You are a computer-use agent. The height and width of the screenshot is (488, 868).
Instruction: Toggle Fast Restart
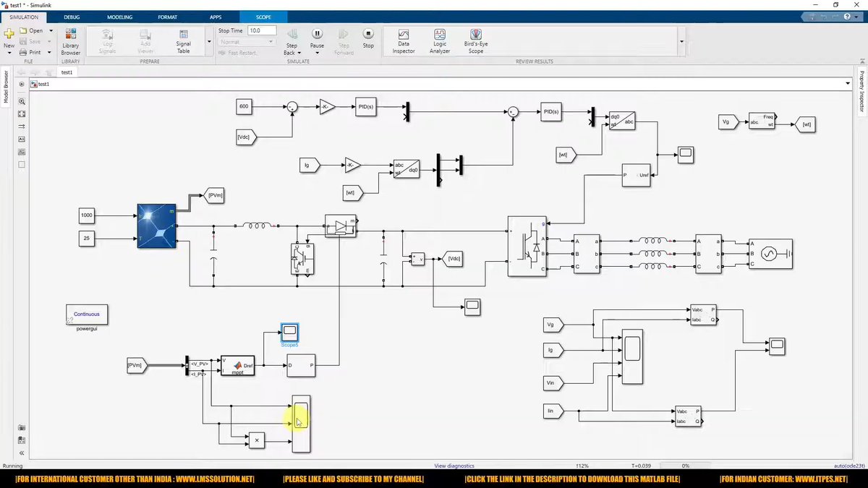(239, 53)
